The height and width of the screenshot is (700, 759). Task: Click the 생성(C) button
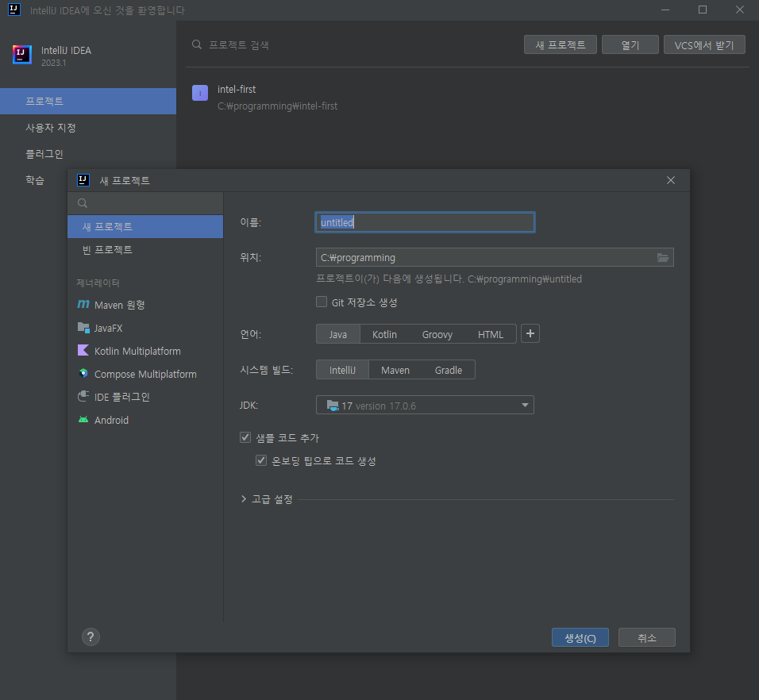(x=580, y=637)
